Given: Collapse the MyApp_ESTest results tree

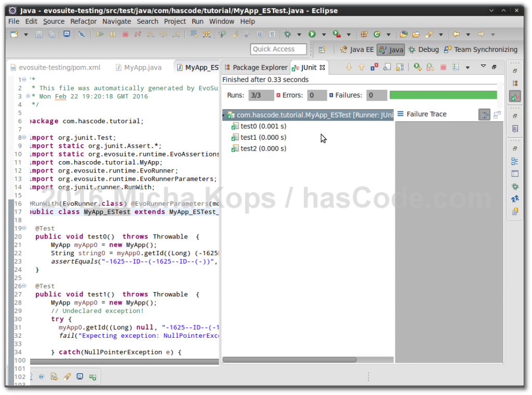Looking at the screenshot, I should pyautogui.click(x=224, y=114).
